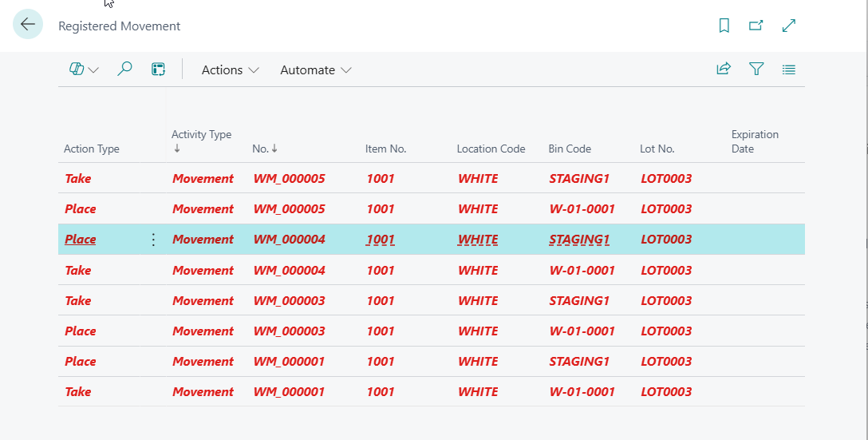
Task: Toggle list view layout options icon
Action: point(789,69)
